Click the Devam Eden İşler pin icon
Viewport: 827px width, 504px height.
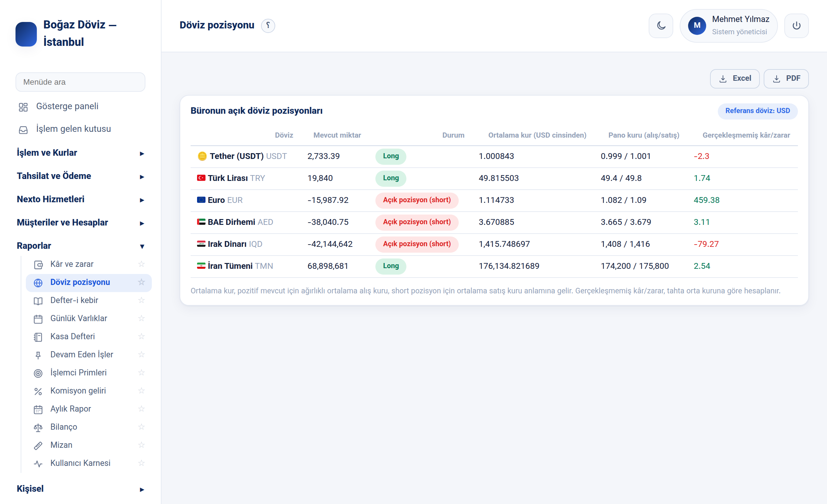38,355
